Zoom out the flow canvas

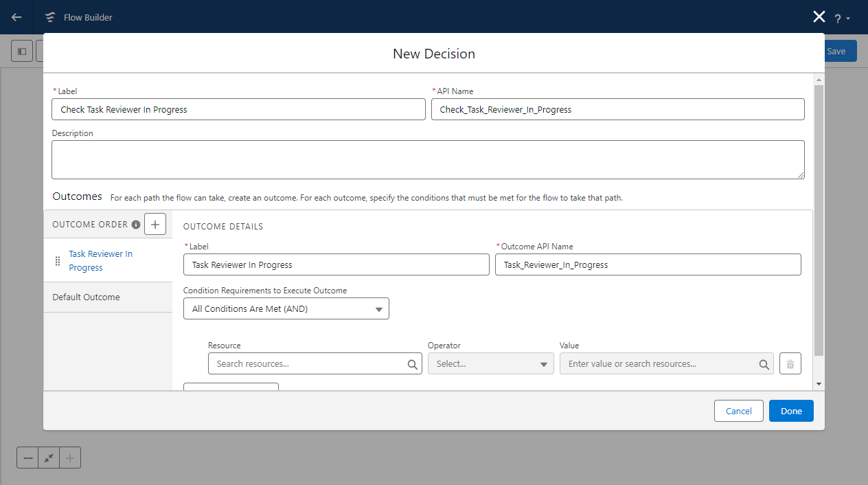point(27,457)
